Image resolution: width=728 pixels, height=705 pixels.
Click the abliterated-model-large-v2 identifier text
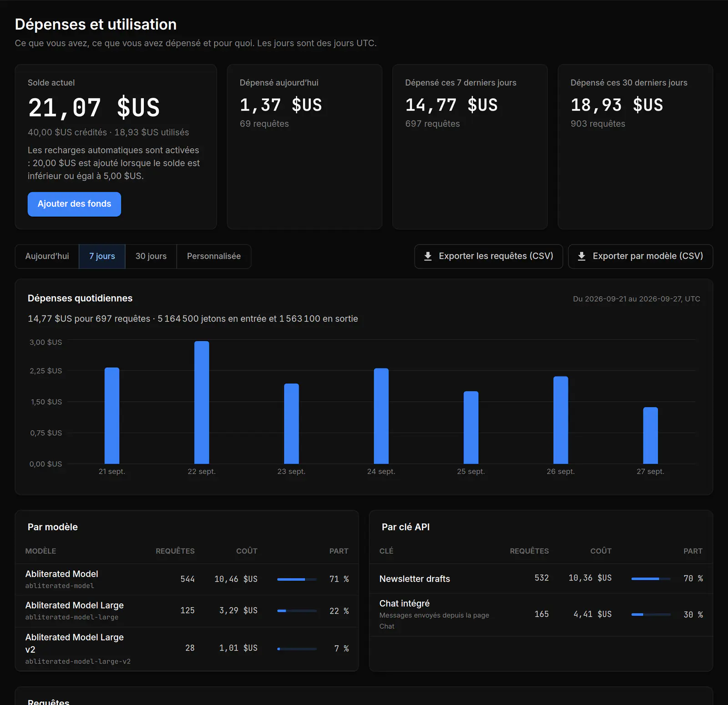78,661
